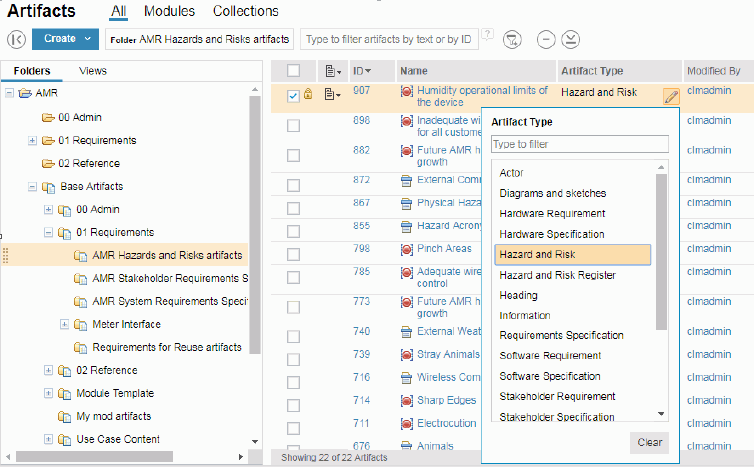Image resolution: width=754 pixels, height=467 pixels.
Task: Click the hazard icon for Pinch Areas
Action: tap(407, 249)
